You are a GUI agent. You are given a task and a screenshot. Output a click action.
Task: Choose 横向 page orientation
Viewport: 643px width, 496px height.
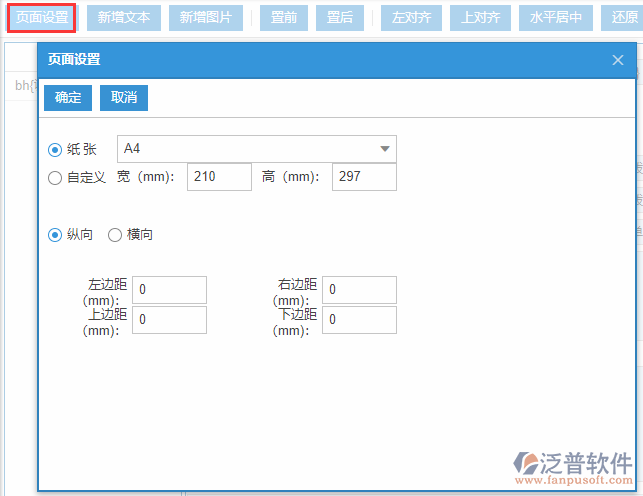(115, 234)
